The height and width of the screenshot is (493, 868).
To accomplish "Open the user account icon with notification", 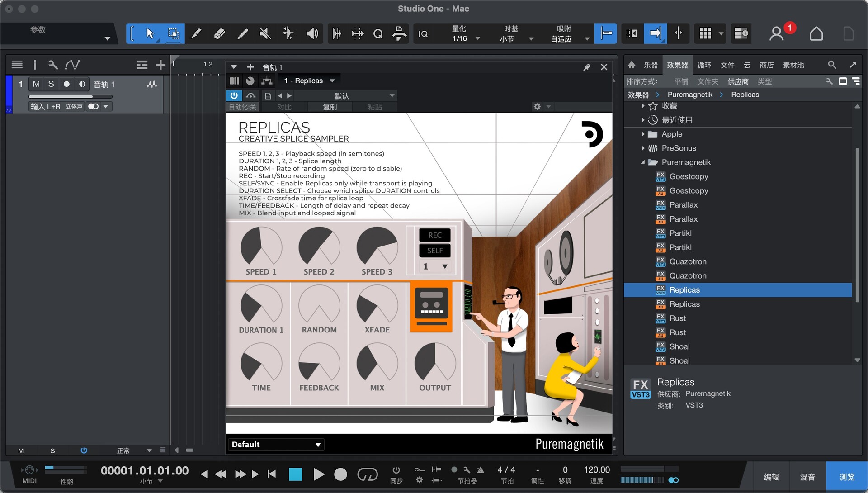I will (x=777, y=33).
